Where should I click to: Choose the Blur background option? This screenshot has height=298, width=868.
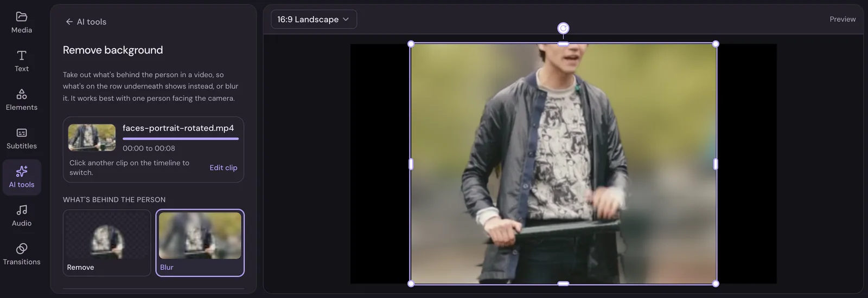[200, 243]
